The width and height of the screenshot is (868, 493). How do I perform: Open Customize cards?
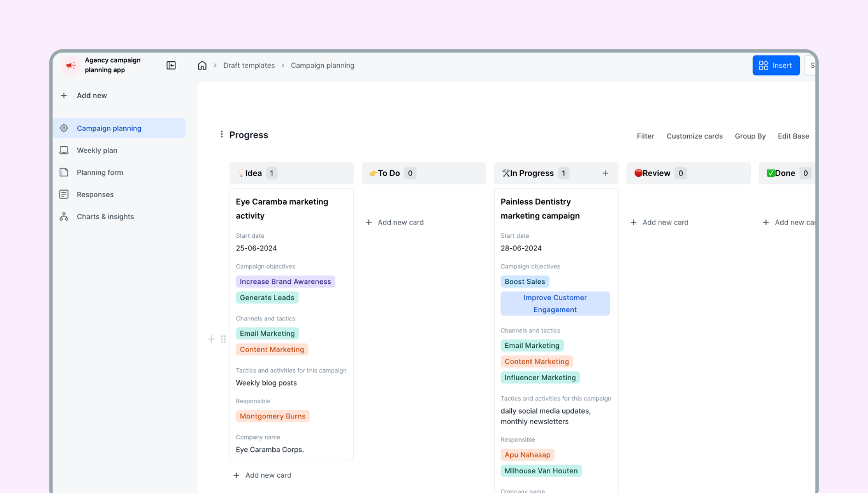coord(694,136)
